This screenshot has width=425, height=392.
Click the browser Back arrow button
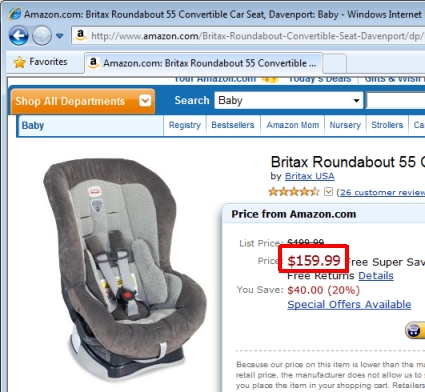click(x=19, y=36)
